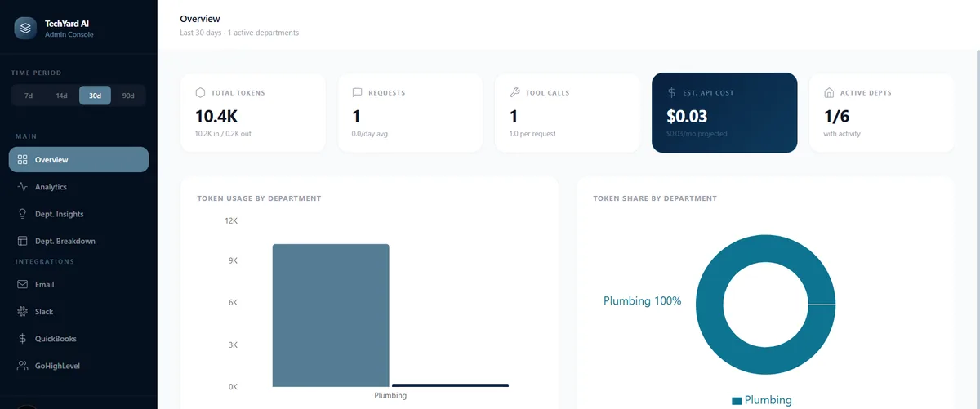
Task: Click the Dept. Breakdown layout icon
Action: (23, 241)
